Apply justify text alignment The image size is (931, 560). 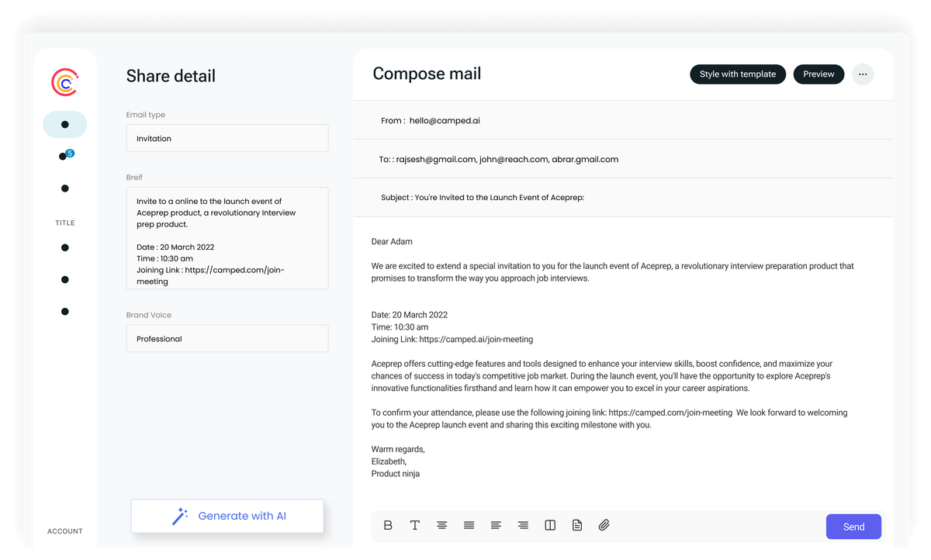tap(469, 525)
